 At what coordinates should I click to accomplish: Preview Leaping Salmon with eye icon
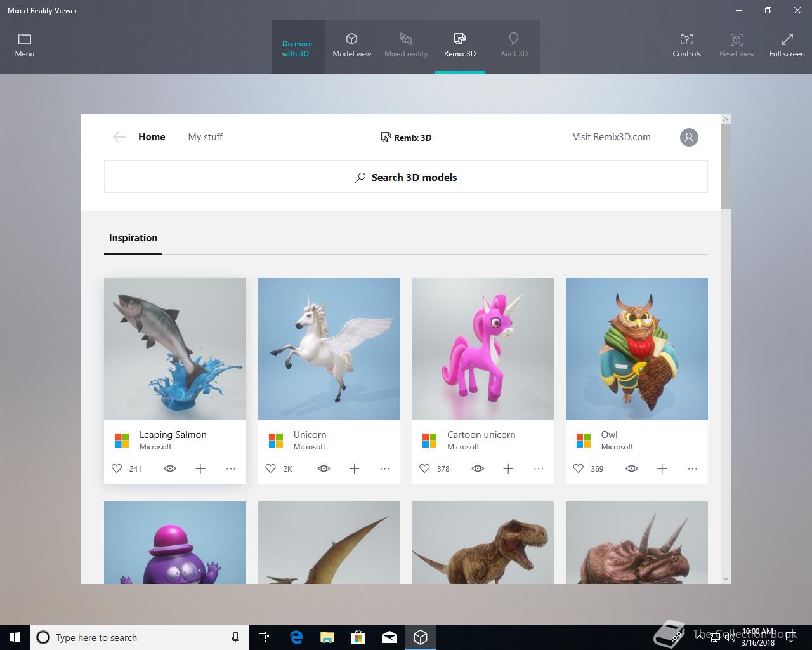(170, 468)
